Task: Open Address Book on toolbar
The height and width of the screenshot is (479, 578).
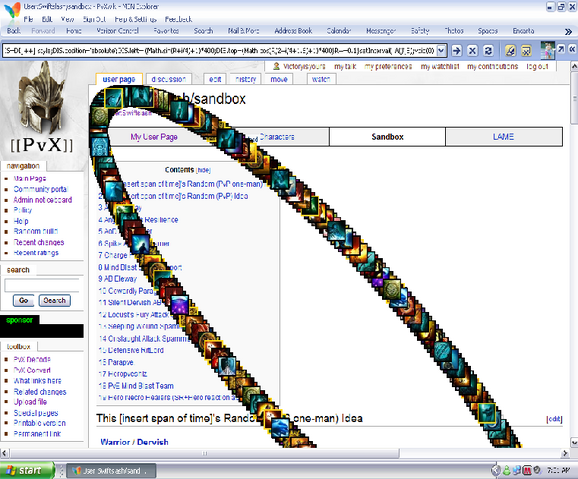Action: (293, 31)
